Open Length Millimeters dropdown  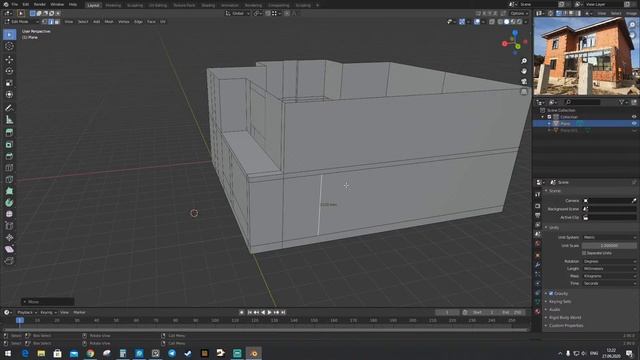pos(609,269)
